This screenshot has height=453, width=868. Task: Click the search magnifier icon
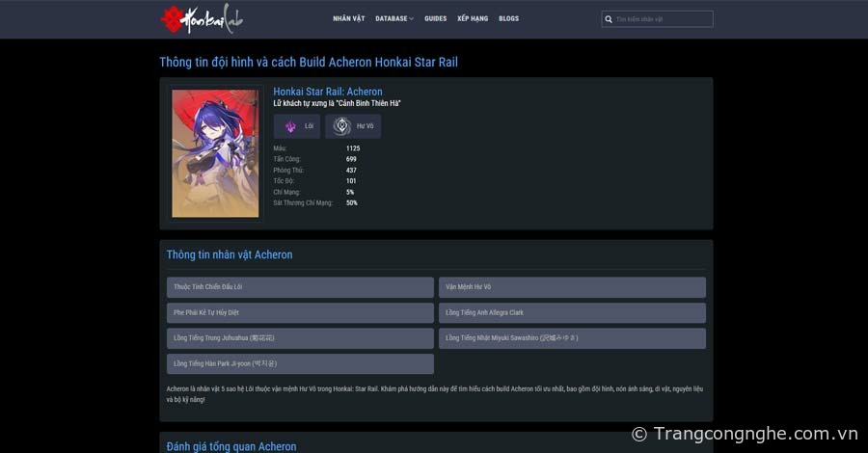point(609,19)
